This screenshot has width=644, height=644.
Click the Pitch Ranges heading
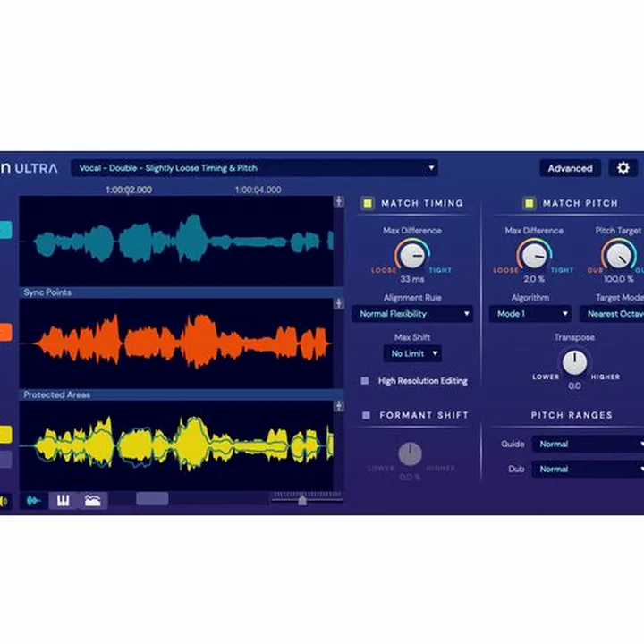tap(572, 415)
